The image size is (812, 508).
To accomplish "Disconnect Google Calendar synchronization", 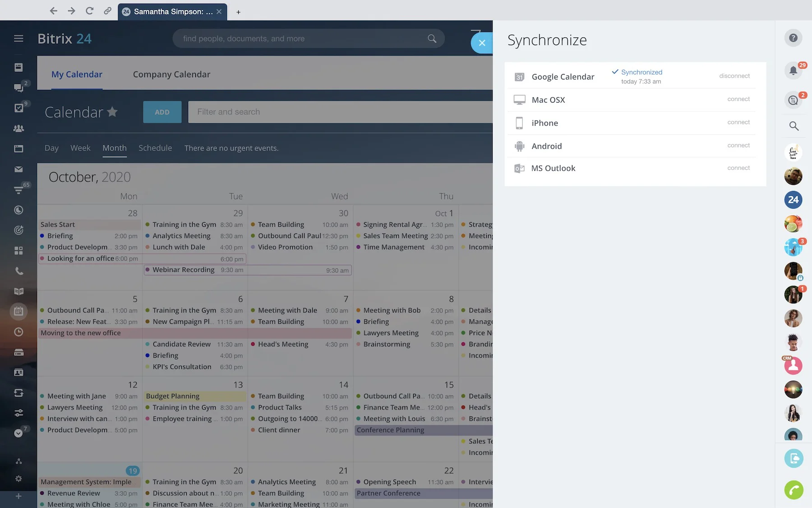I will pos(734,76).
